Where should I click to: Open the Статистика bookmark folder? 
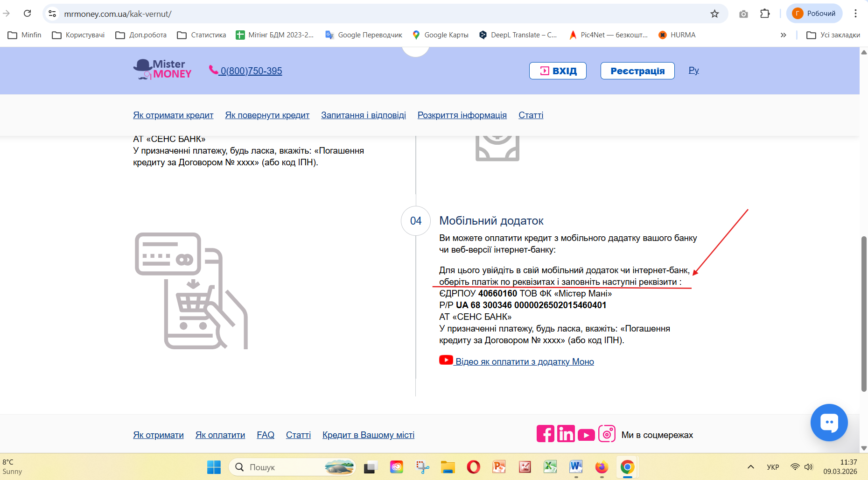[202, 35]
